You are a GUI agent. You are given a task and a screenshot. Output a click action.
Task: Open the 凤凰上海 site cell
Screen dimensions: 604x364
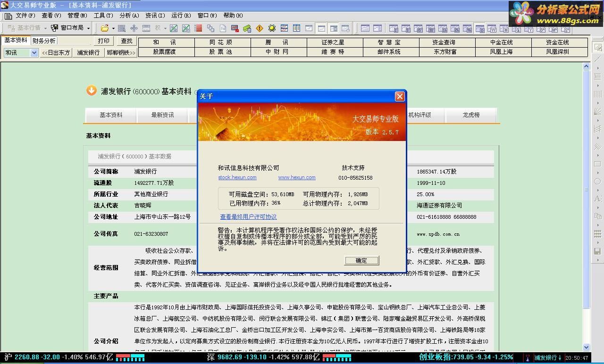(501, 52)
